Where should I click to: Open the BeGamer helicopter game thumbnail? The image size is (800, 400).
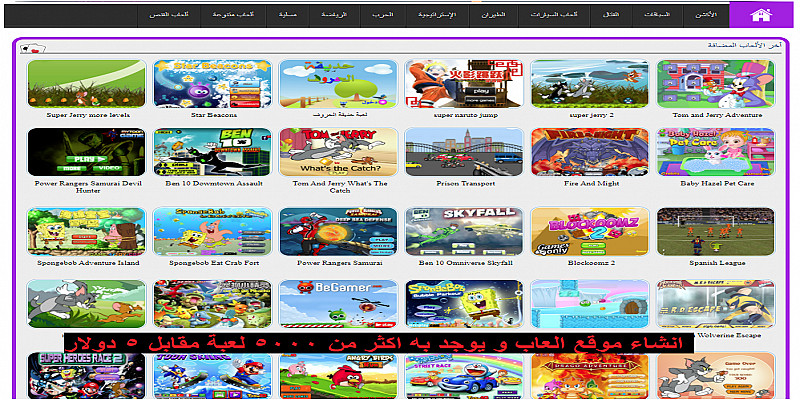click(x=338, y=304)
